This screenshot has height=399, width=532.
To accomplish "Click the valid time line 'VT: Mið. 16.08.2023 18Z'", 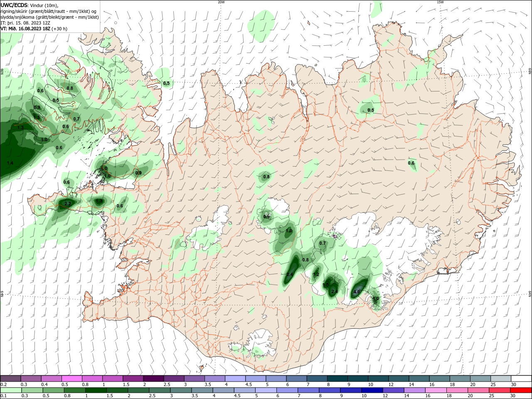I will pyautogui.click(x=26, y=29).
